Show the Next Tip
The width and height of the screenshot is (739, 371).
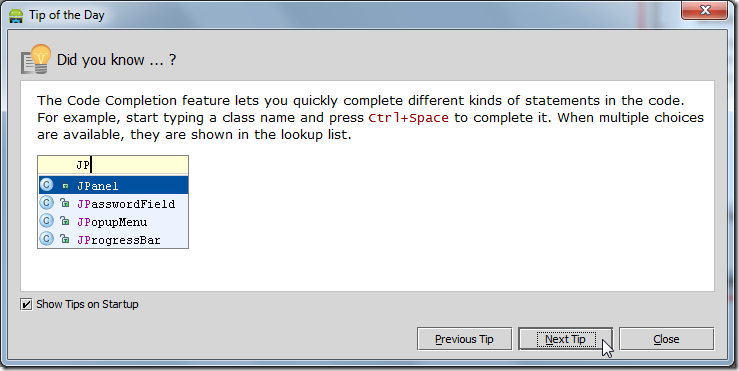(x=566, y=339)
